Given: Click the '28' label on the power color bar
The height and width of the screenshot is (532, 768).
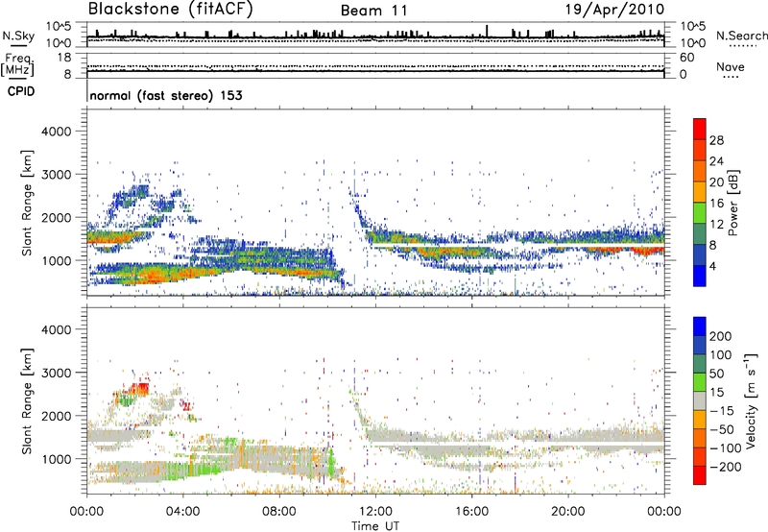Looking at the screenshot, I should 716,140.
